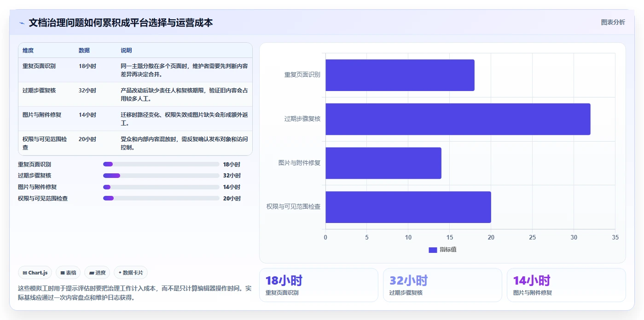The height and width of the screenshot is (320, 644).
Task: Click the Chart.js tag chip
Action: pos(35,273)
